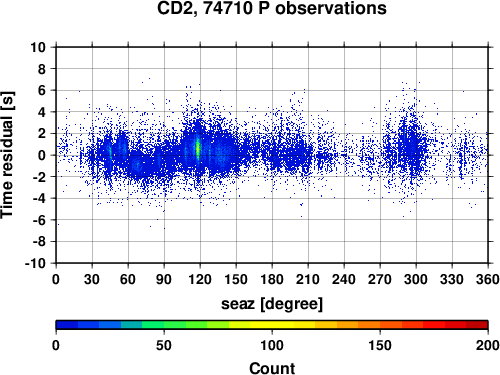Click the bright yellow-green density peak near 120 degrees

coord(198,148)
